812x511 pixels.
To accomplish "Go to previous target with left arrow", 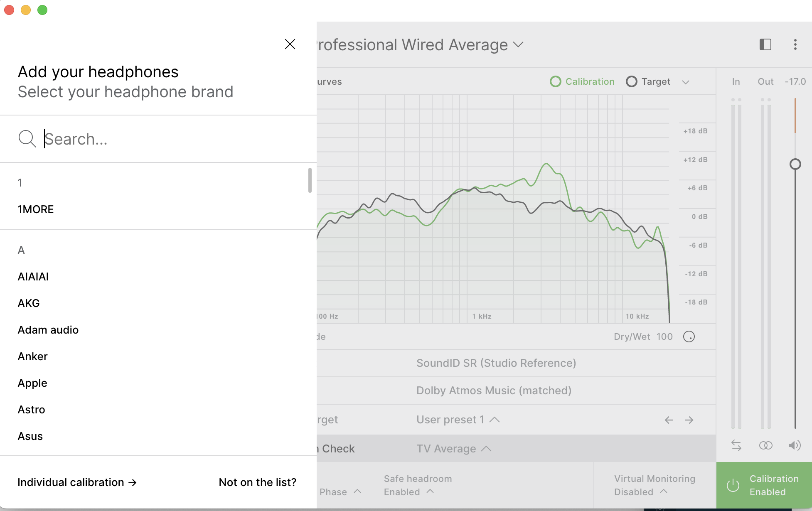I will click(x=669, y=420).
